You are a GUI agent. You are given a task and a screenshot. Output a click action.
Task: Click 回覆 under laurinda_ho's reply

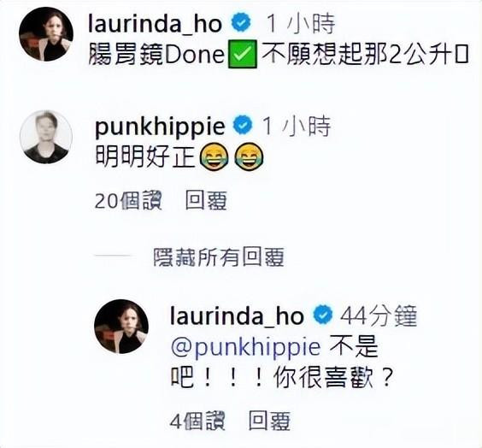point(269,421)
